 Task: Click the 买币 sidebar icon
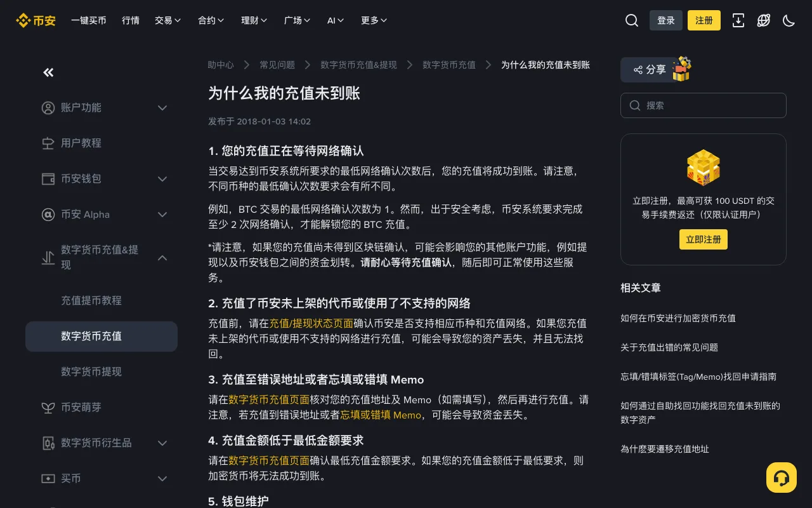(48, 479)
